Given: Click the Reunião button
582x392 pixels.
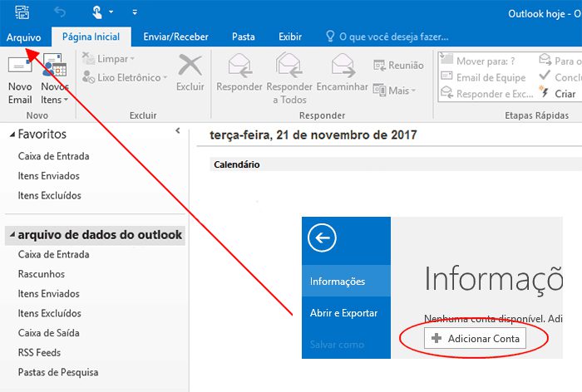Looking at the screenshot, I should click(398, 66).
